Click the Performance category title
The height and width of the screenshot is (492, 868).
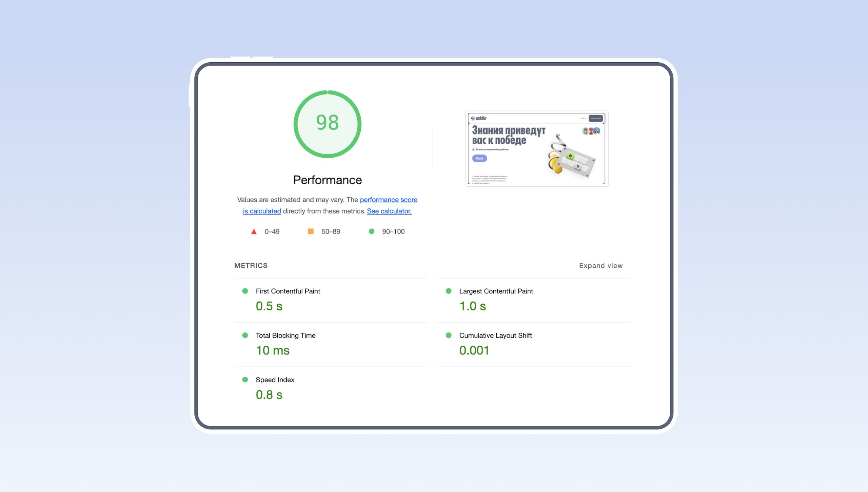click(327, 180)
